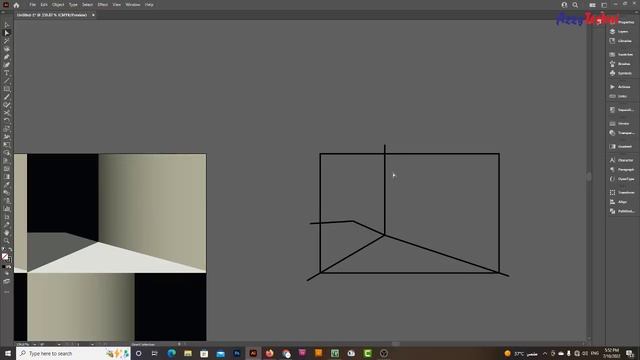This screenshot has height=360, width=640.
Task: Open the File menu
Action: (x=32, y=5)
